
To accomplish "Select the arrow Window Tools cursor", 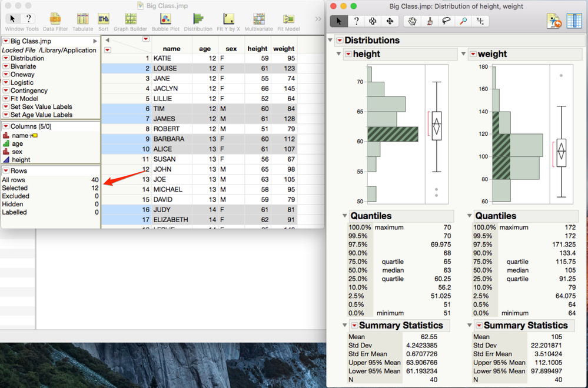I will 13,19.
